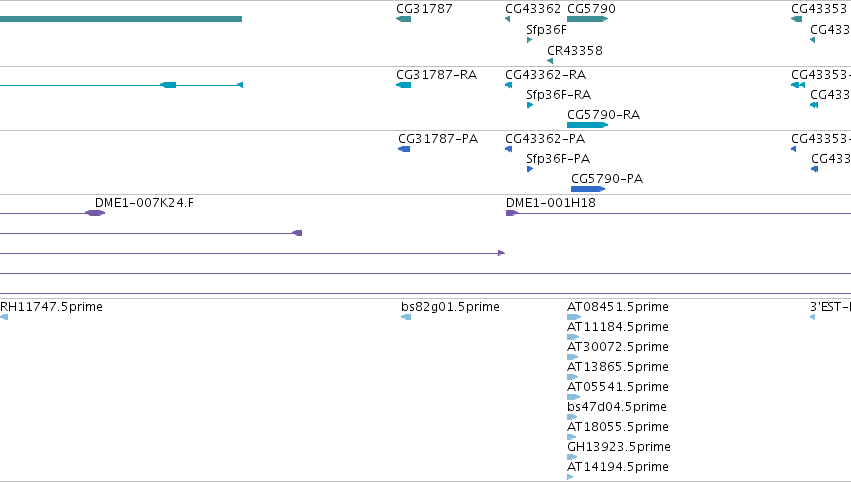Screen dimensions: 851x482
Task: Select the RH11747.5prime EST marker
Action: [4, 317]
